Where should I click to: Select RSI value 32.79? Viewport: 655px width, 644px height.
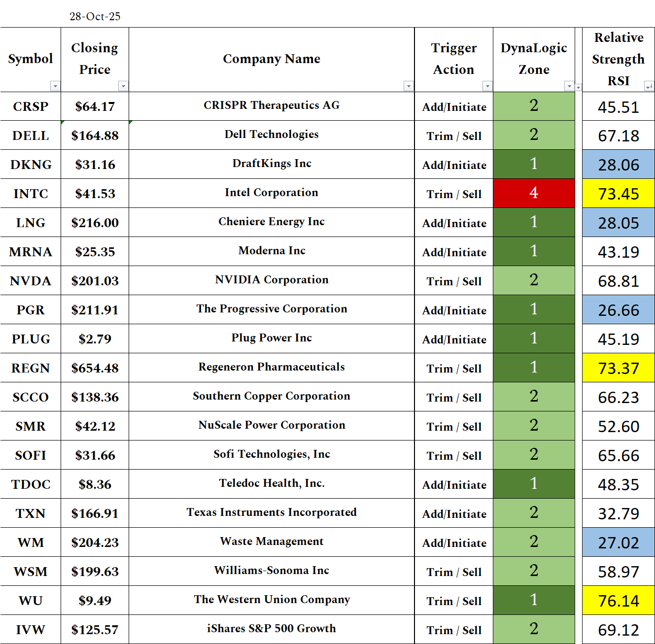point(619,513)
